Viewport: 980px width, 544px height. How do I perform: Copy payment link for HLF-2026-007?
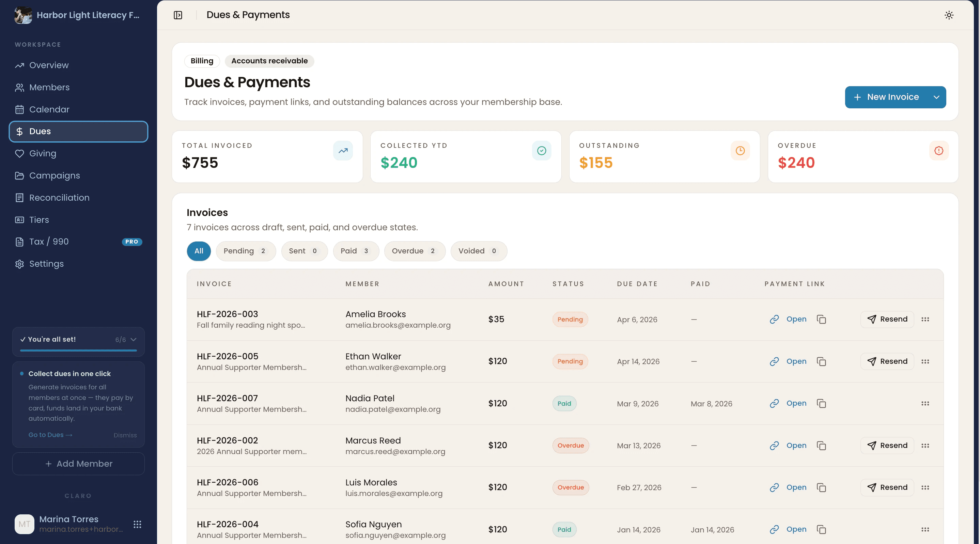pyautogui.click(x=821, y=403)
